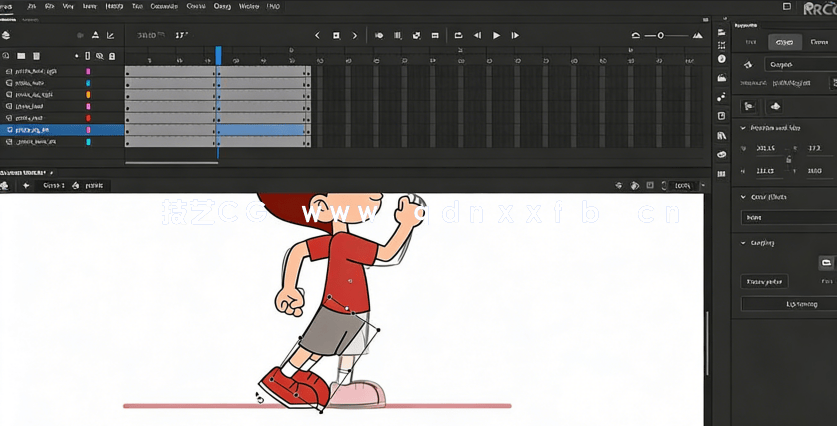Click the orange color chip of its layer

coord(88,94)
